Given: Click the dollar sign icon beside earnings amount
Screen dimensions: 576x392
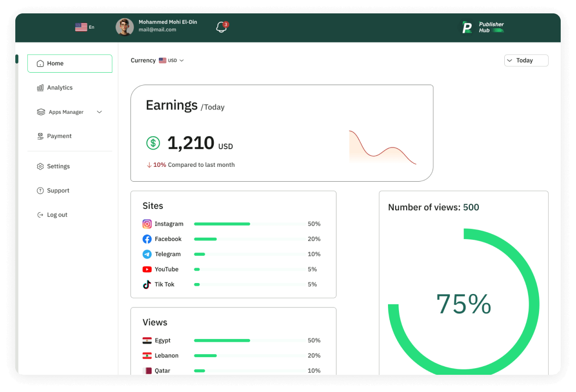Looking at the screenshot, I should coord(153,143).
